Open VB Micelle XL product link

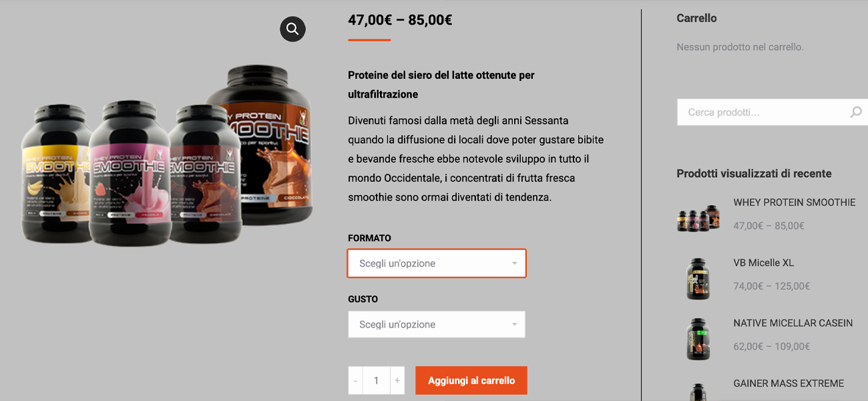point(764,263)
